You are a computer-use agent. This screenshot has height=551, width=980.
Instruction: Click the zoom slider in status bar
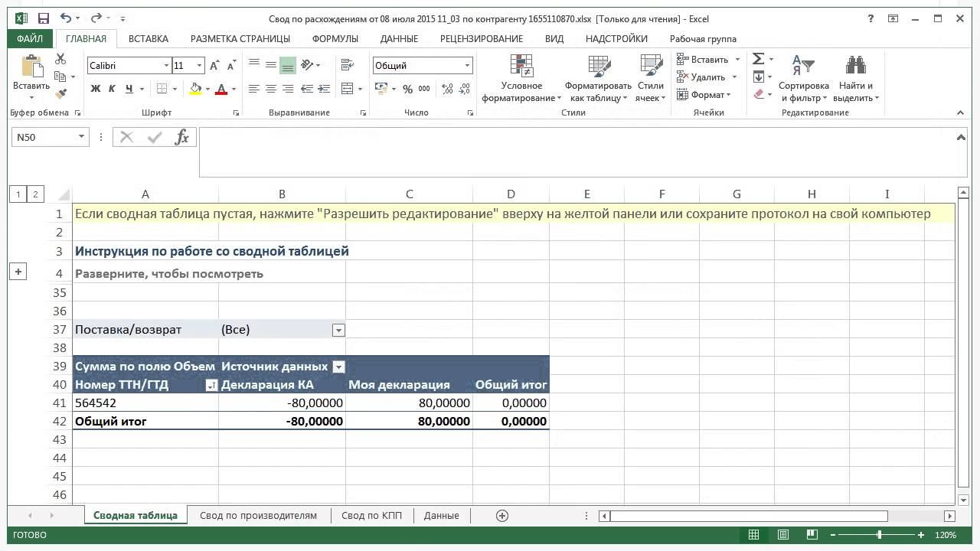coord(879,535)
